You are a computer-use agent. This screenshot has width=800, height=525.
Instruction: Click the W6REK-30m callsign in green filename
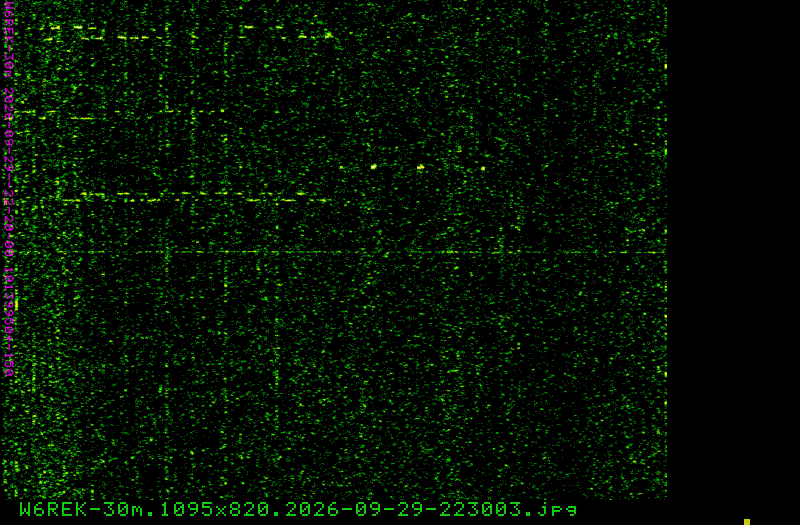point(82,509)
